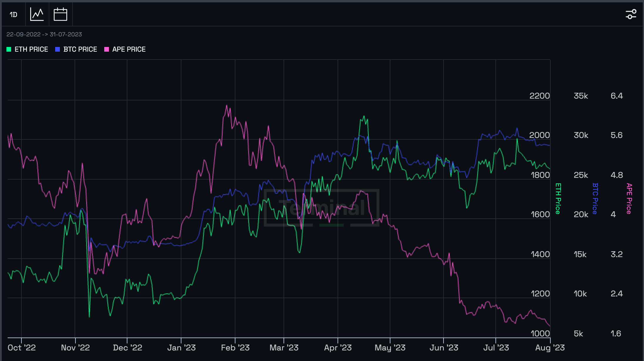644x361 pixels.
Task: Click the Jun '23 x-axis label
Action: 444,348
